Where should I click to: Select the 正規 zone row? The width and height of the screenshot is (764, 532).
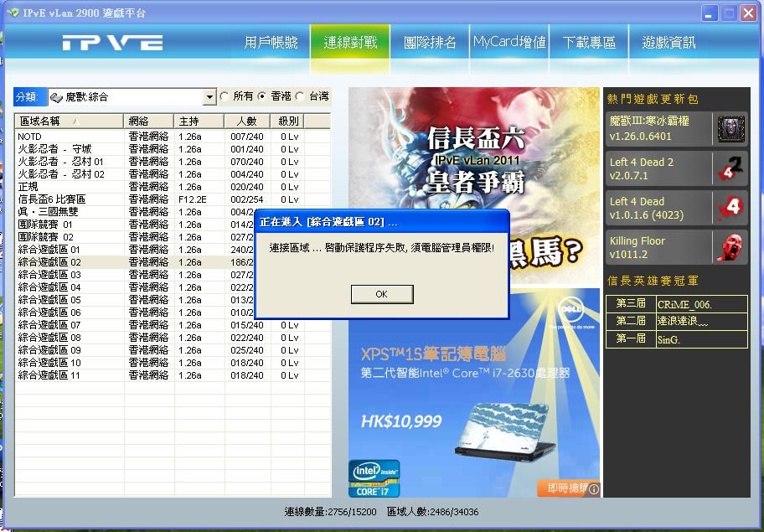[x=173, y=187]
